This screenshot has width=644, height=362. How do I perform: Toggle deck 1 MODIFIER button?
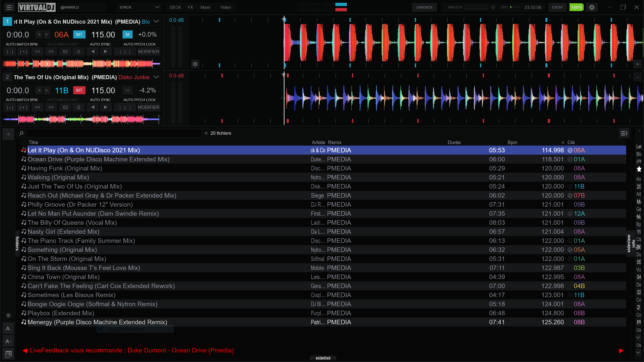(x=148, y=52)
